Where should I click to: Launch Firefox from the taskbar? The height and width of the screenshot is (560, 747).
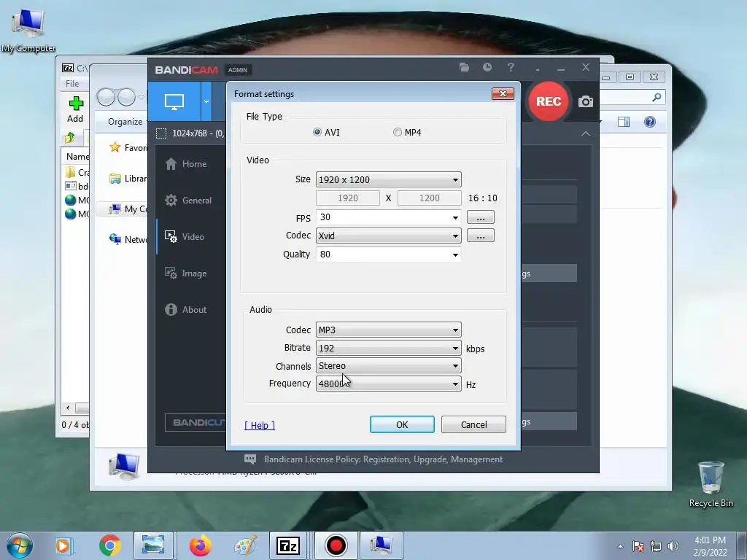200,545
